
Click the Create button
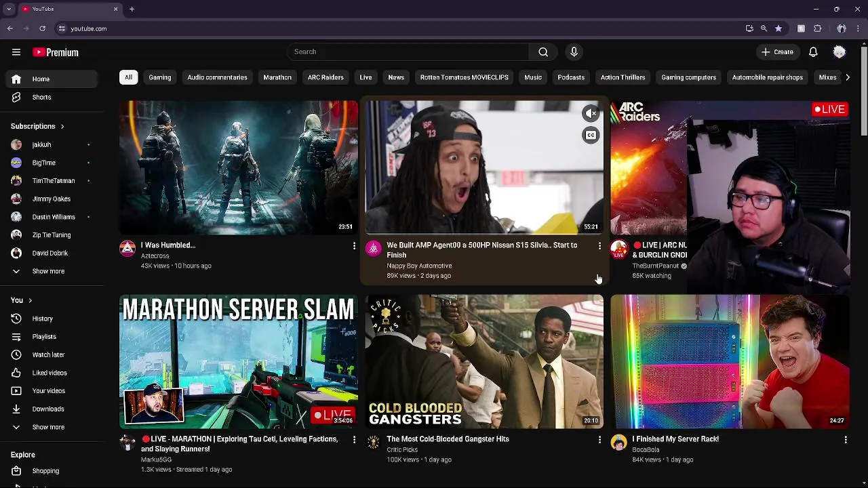pos(777,52)
